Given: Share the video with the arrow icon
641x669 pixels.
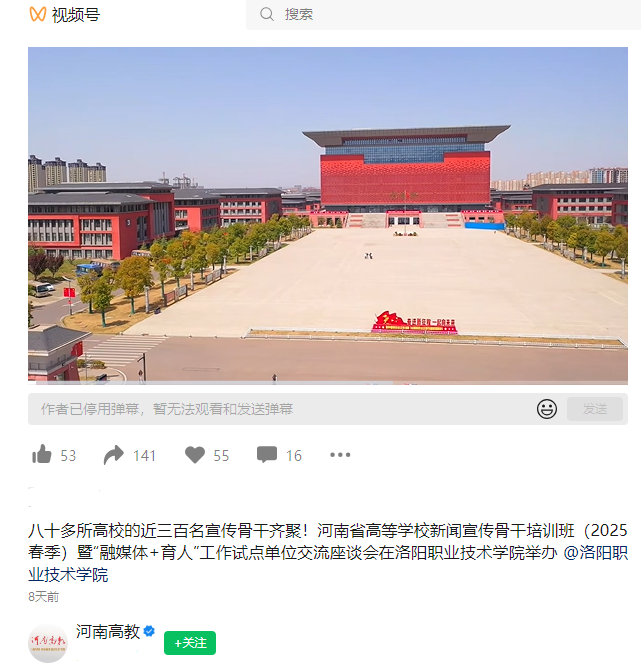Looking at the screenshot, I should point(114,455).
